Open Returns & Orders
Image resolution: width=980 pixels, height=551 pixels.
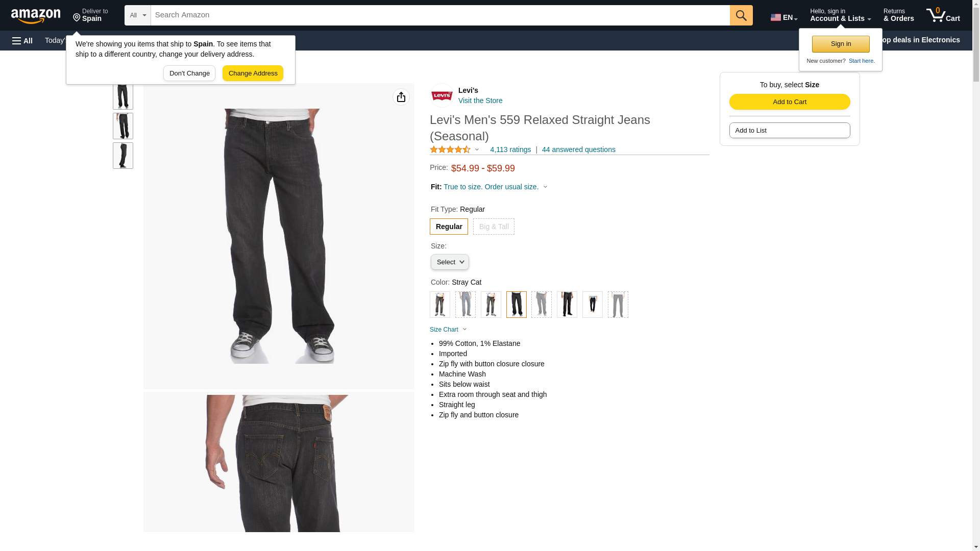click(898, 15)
